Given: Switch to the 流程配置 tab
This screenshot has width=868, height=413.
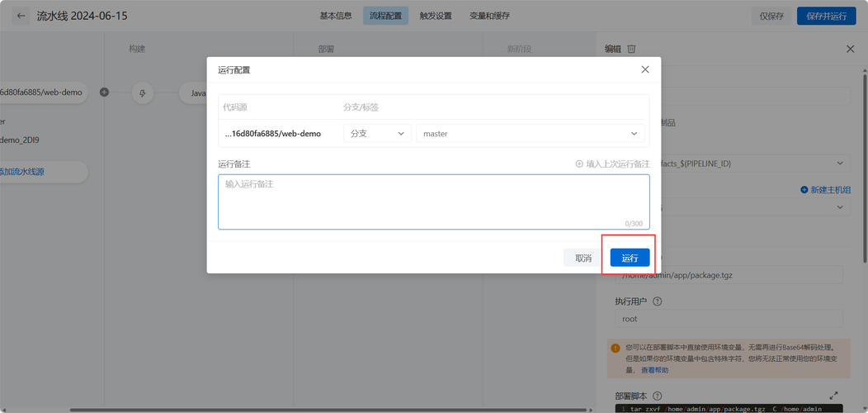Looking at the screenshot, I should 386,16.
